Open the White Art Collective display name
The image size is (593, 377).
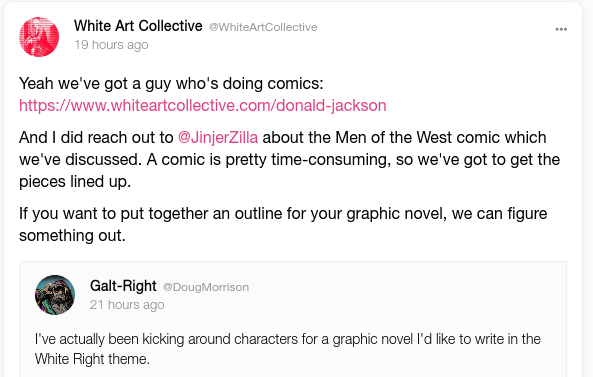tap(138, 26)
